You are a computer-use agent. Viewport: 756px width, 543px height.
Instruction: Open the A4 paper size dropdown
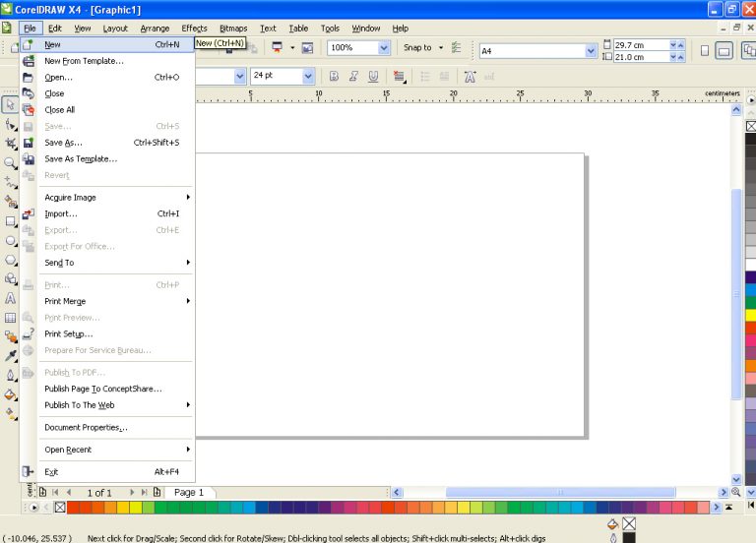click(x=591, y=50)
